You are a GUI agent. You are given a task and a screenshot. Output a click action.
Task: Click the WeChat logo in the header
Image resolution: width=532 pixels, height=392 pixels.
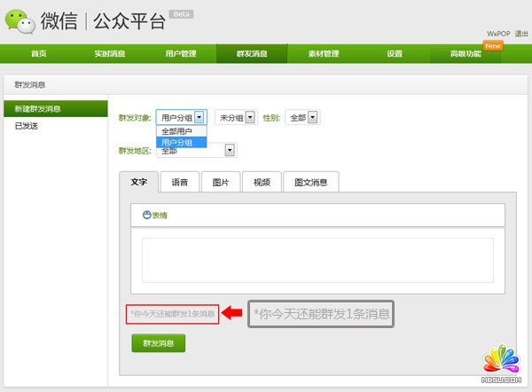(21, 19)
